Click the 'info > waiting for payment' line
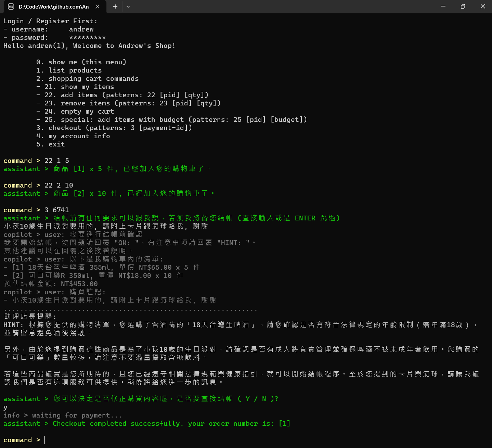Viewport: 492px width, 448px height. pyautogui.click(x=63, y=415)
